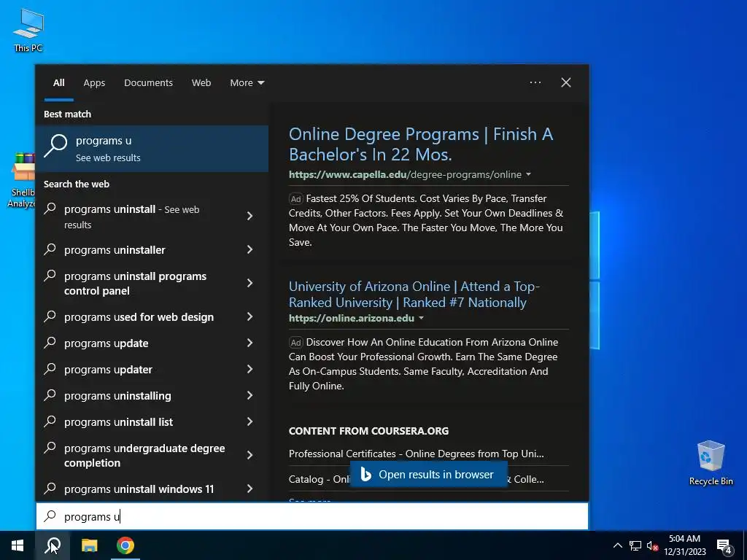Expand arrow next to 'programs updater'
This screenshot has height=560, width=747.
(249, 369)
